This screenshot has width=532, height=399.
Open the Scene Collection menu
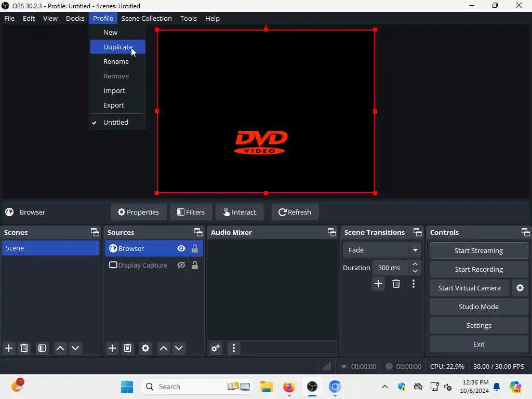pyautogui.click(x=147, y=18)
